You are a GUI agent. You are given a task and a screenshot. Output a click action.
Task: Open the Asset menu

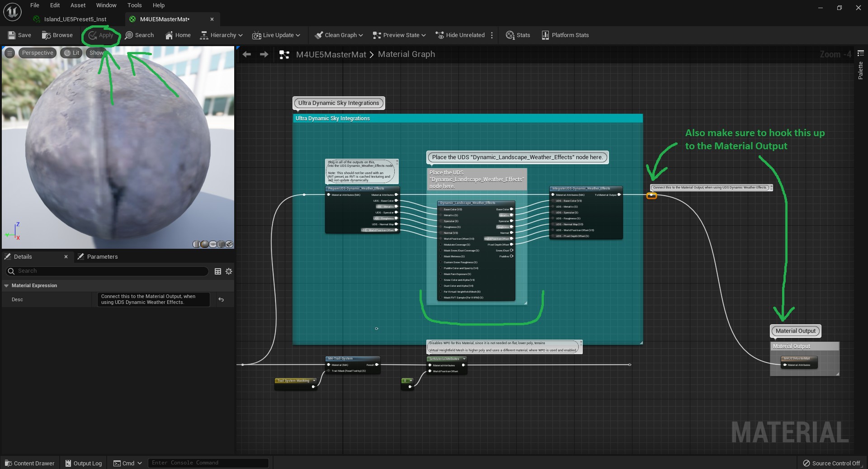tap(78, 5)
